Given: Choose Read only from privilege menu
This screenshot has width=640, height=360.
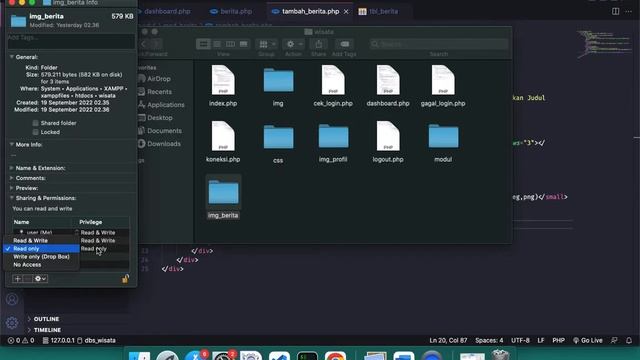Looking at the screenshot, I should tap(41, 249).
